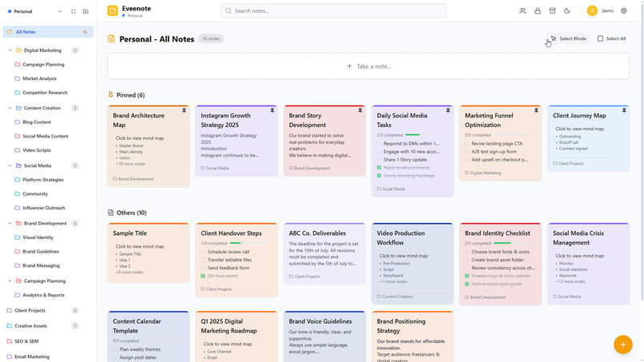Image resolution: width=644 pixels, height=362 pixels.
Task: Open the archive box icon
Action: [x=552, y=11]
